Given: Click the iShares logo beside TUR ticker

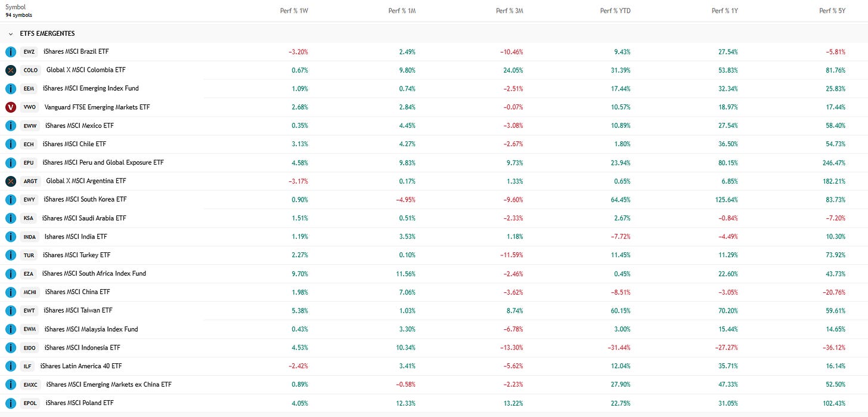Looking at the screenshot, I should (x=11, y=255).
